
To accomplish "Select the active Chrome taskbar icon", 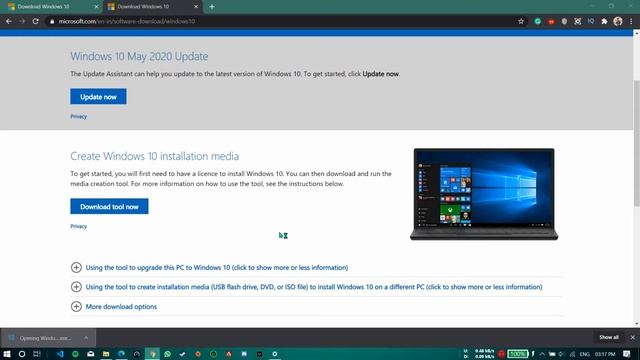I will 152,354.
